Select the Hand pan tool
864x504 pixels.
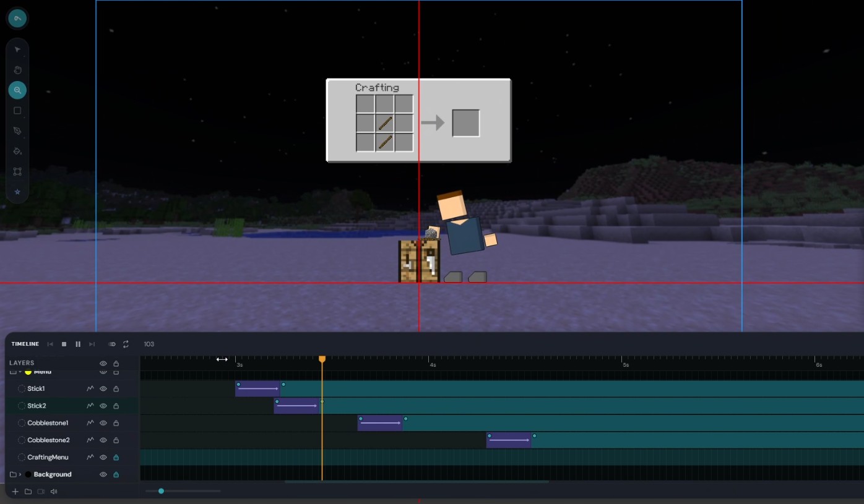17,70
